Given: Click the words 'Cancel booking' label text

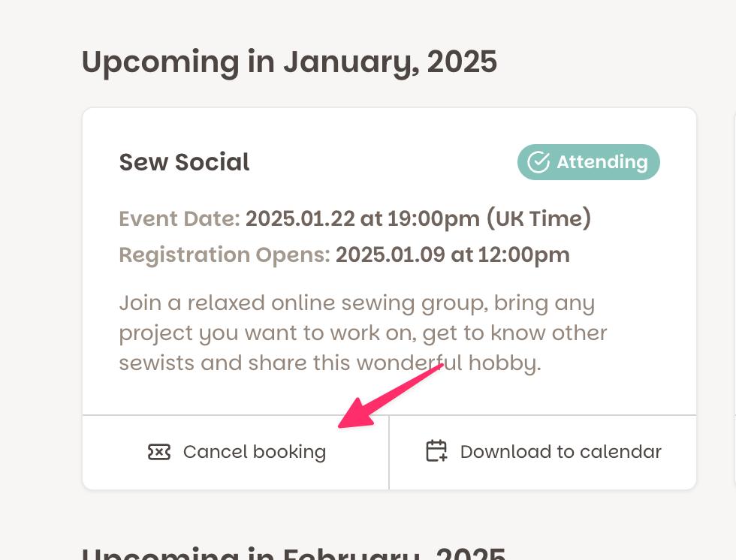Looking at the screenshot, I should click(x=255, y=452).
